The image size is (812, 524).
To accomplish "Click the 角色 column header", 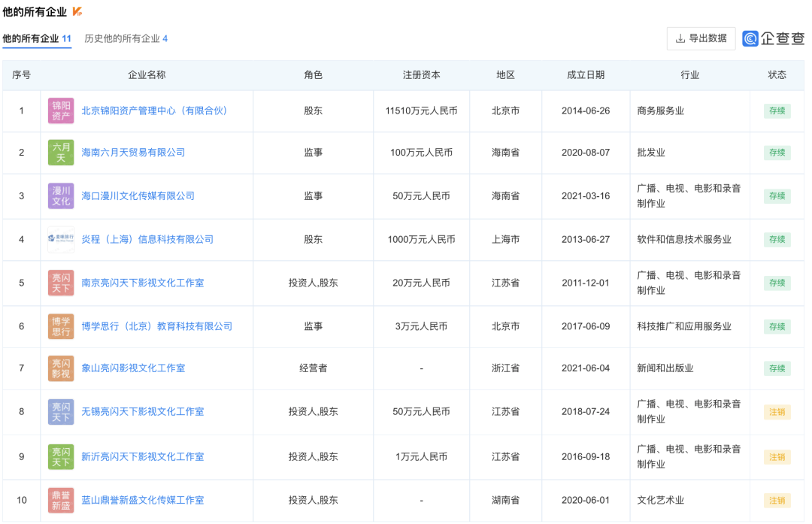I will [x=313, y=75].
